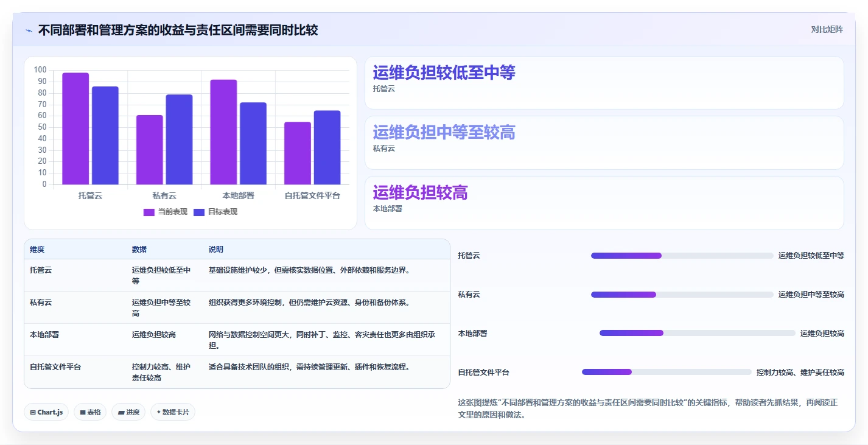The height and width of the screenshot is (445, 868).
Task: Click the 本地部署 label under the chart axis
Action: tap(238, 195)
